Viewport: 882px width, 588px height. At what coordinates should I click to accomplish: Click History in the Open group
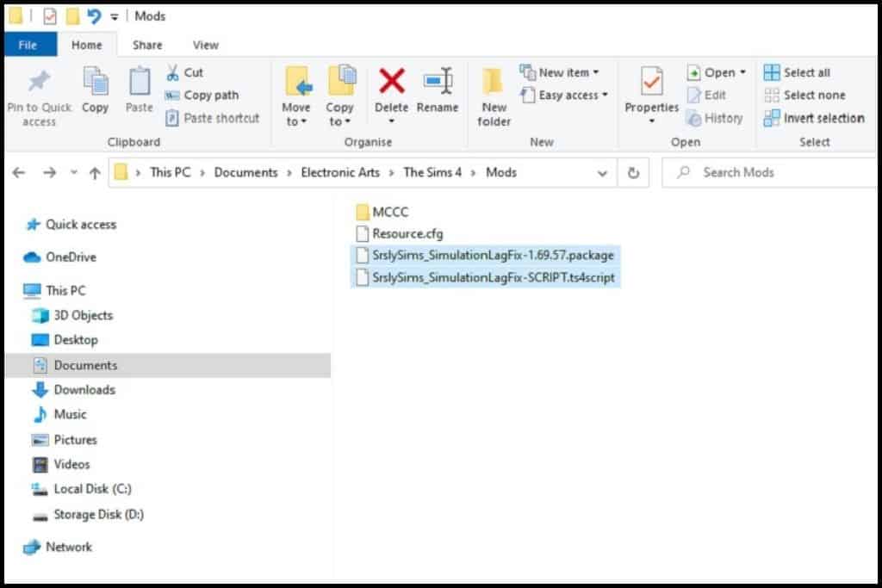(x=714, y=118)
